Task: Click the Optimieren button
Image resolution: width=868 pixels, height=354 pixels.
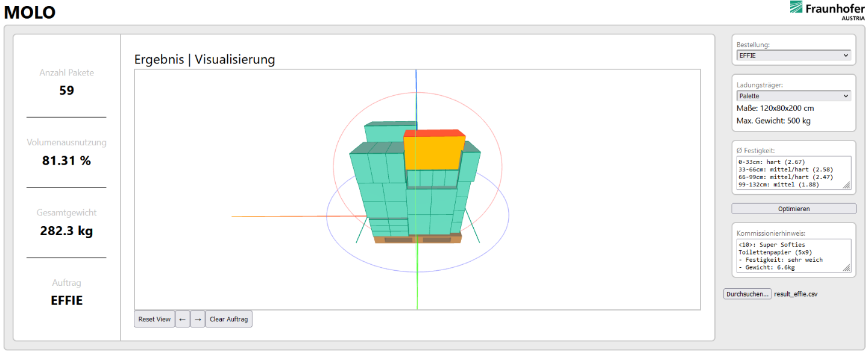Action: coord(793,209)
